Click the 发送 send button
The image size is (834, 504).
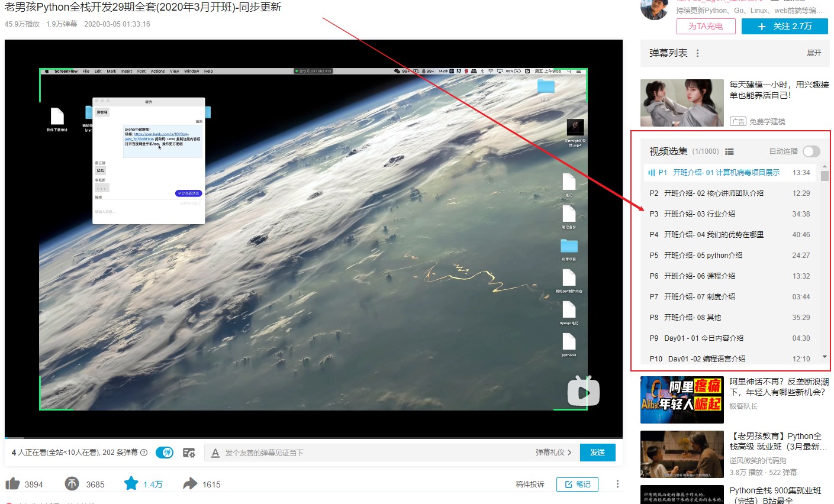point(597,453)
